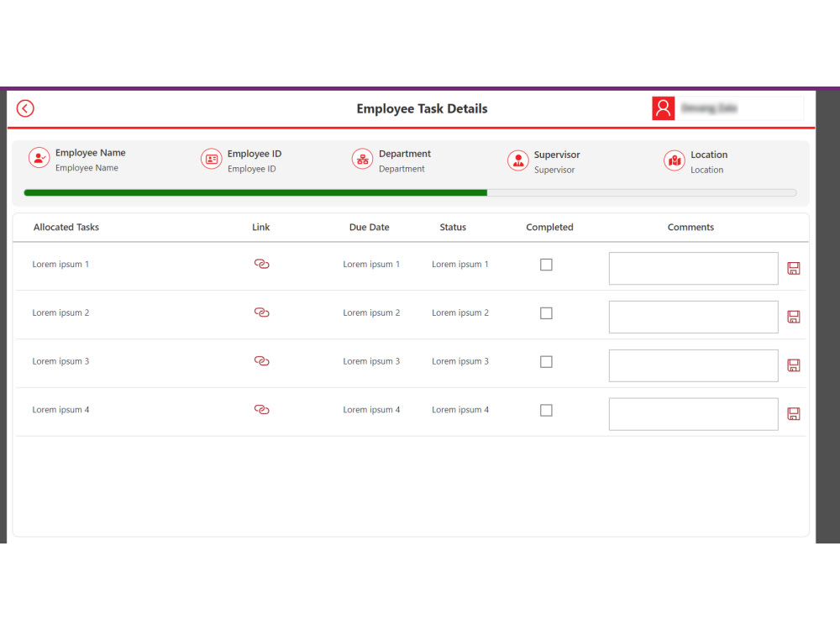
Task: Click the comments box for Lorem ipsum 1
Action: point(693,269)
